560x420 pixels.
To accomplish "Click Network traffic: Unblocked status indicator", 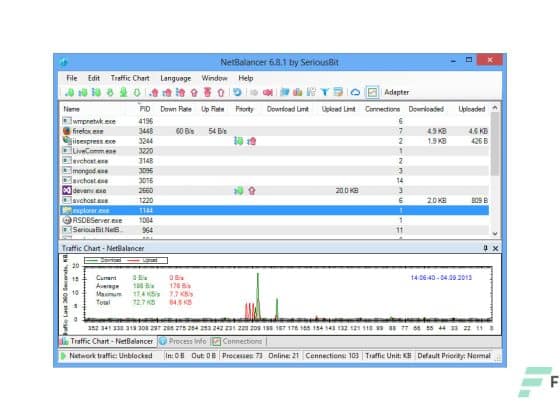I will click(106, 356).
